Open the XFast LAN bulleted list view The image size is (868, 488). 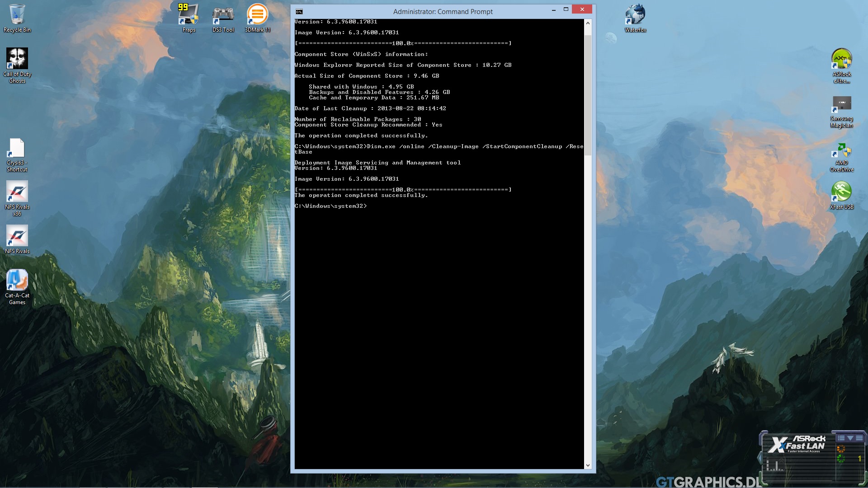(841, 438)
